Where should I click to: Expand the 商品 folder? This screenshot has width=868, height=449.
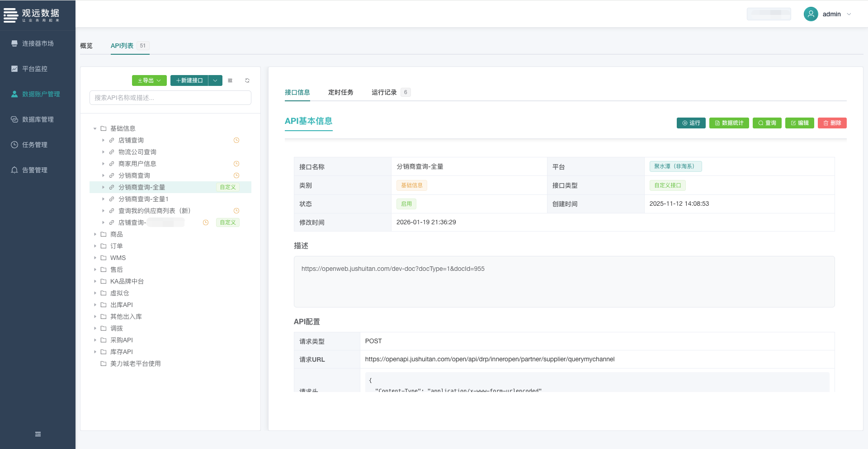pyautogui.click(x=95, y=234)
